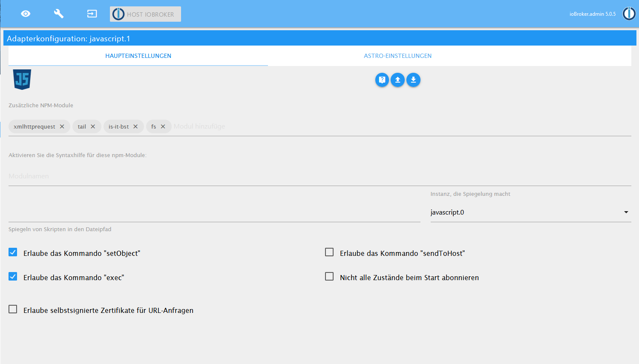Focus the Modulnamen input field
Viewport: 639px width, 364px height.
click(x=319, y=176)
